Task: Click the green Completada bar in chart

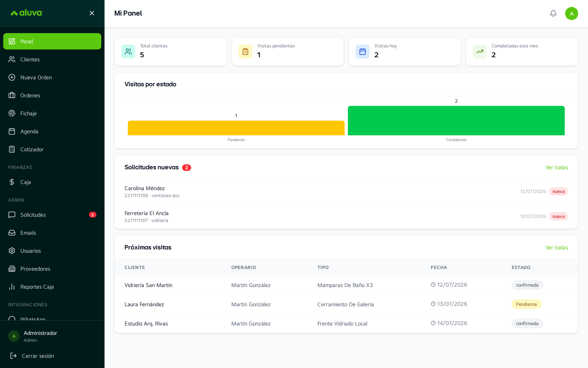Action: (x=456, y=121)
